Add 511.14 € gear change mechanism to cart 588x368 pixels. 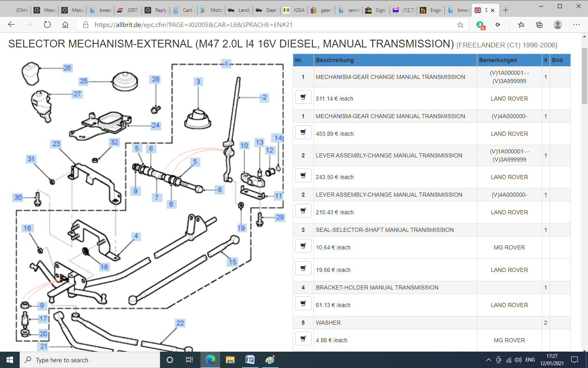[x=303, y=97]
